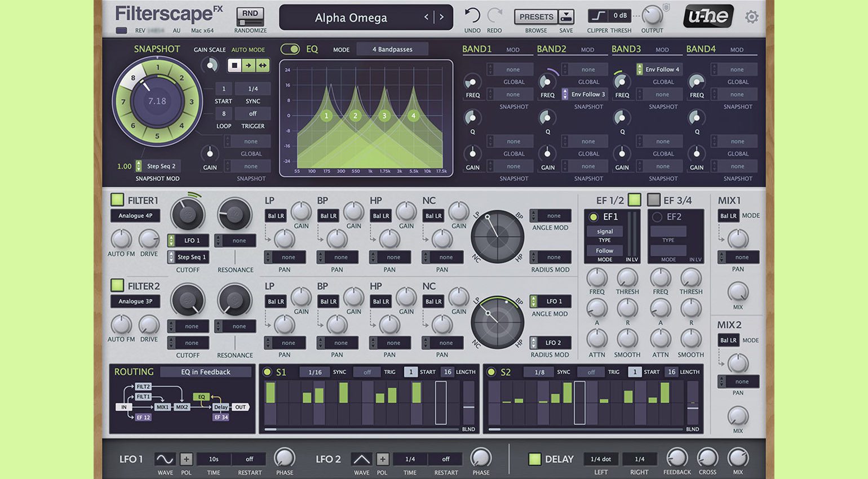Select the BAND1 tab label
This screenshot has width=868, height=479.
tap(477, 49)
